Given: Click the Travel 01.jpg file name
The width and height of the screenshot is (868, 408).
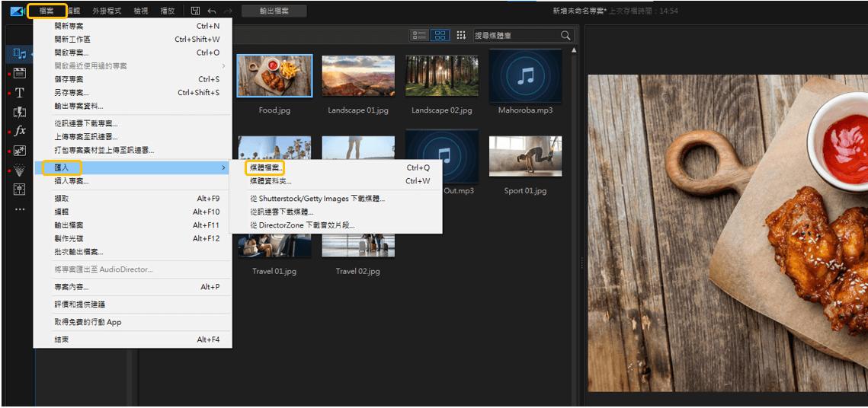Looking at the screenshot, I should click(274, 272).
